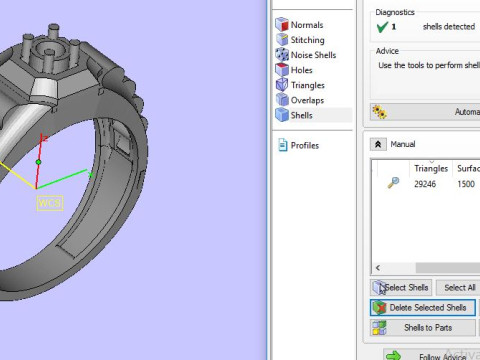This screenshot has width=480, height=360.
Task: Open the Stitching fix tool
Action: [x=300, y=40]
